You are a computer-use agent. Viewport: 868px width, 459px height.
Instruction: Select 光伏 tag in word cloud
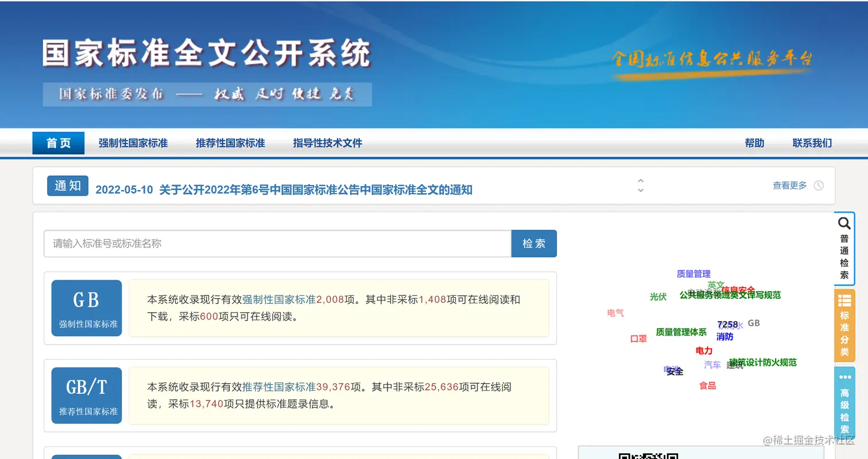pyautogui.click(x=658, y=297)
